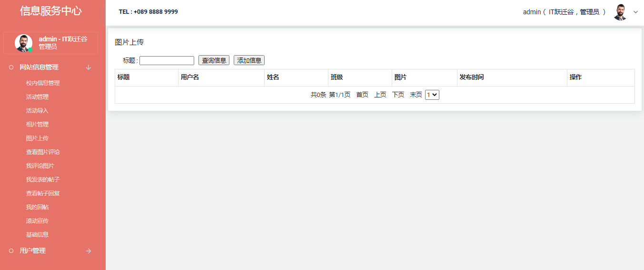Open 相片管理 sidebar item

(37, 124)
